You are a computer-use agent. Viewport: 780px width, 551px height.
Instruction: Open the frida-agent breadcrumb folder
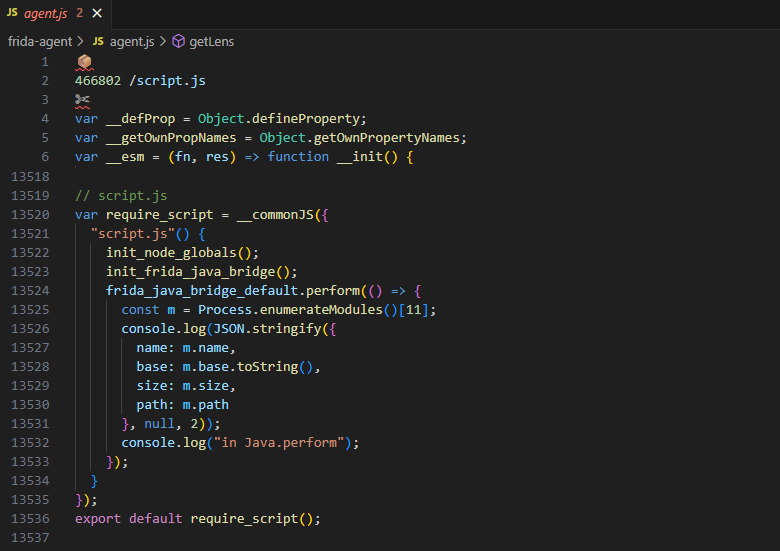[x=37, y=41]
